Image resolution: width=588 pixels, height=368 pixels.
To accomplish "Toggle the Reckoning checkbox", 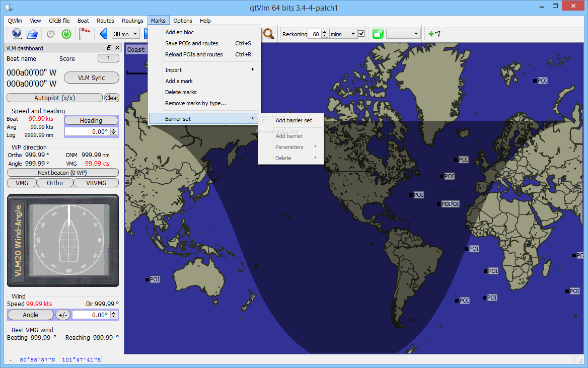I will [x=361, y=33].
